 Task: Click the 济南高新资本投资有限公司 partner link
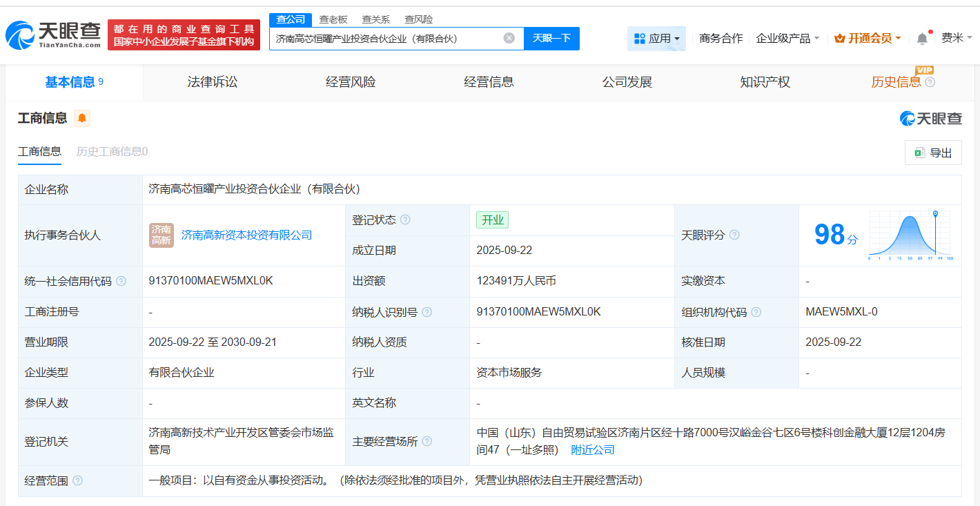click(245, 235)
